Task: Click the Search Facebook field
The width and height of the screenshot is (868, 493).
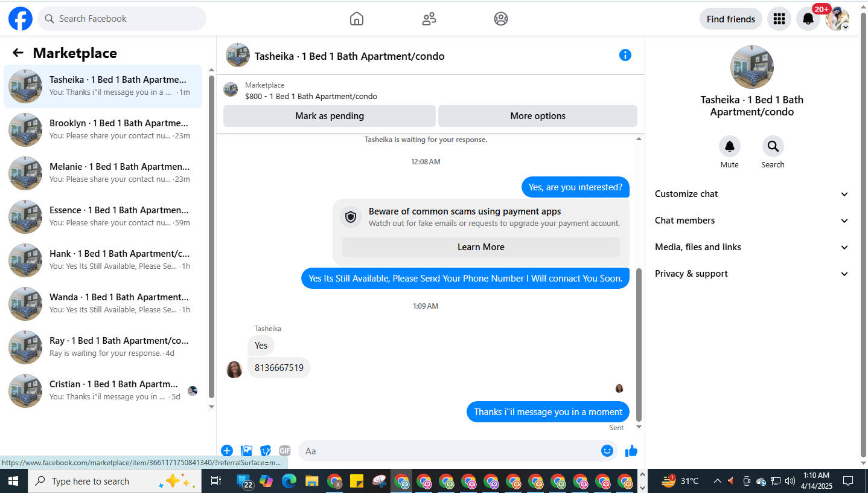Action: pos(122,19)
